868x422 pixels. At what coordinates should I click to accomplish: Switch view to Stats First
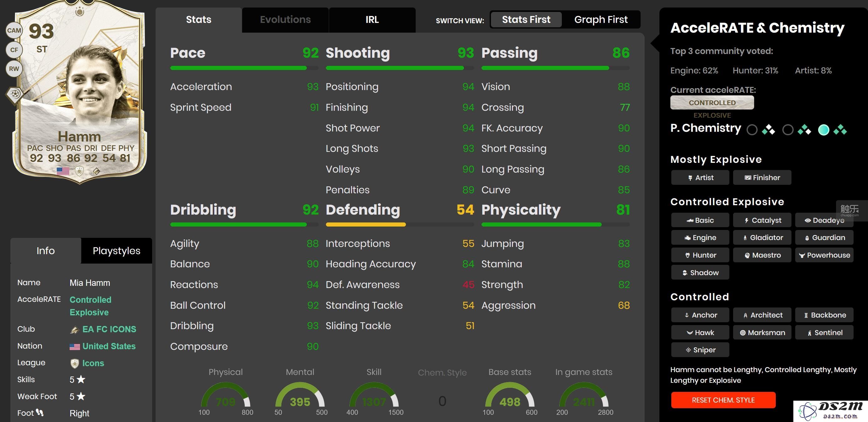(x=526, y=19)
